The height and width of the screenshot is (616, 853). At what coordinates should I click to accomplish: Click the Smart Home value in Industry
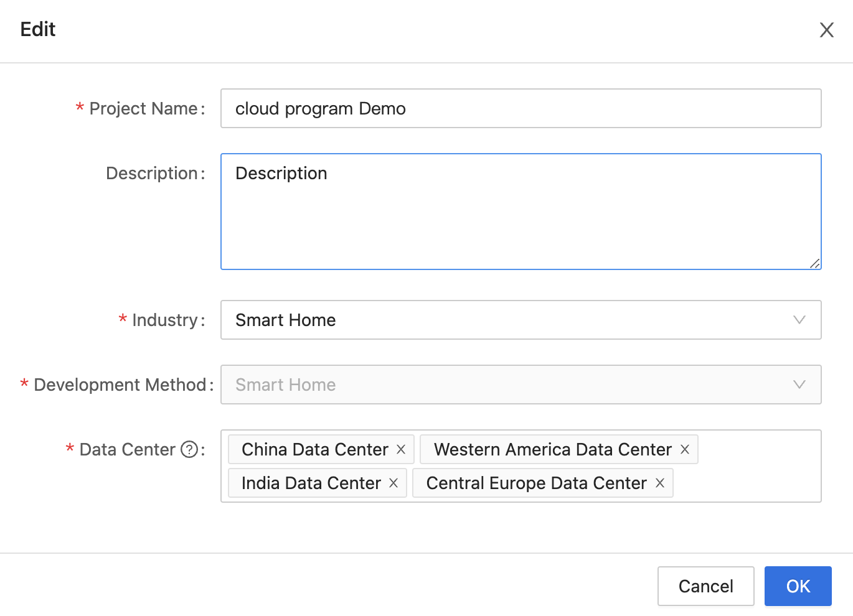point(285,320)
